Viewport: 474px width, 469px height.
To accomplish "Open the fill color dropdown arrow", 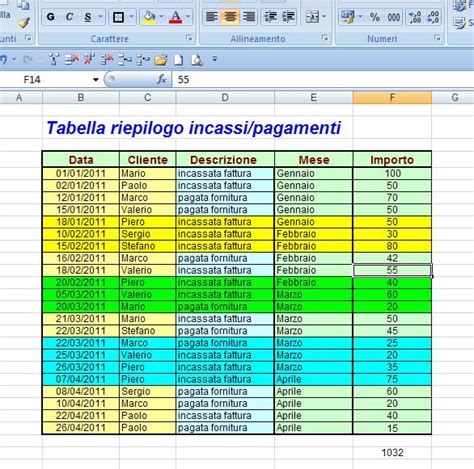I will tap(161, 17).
